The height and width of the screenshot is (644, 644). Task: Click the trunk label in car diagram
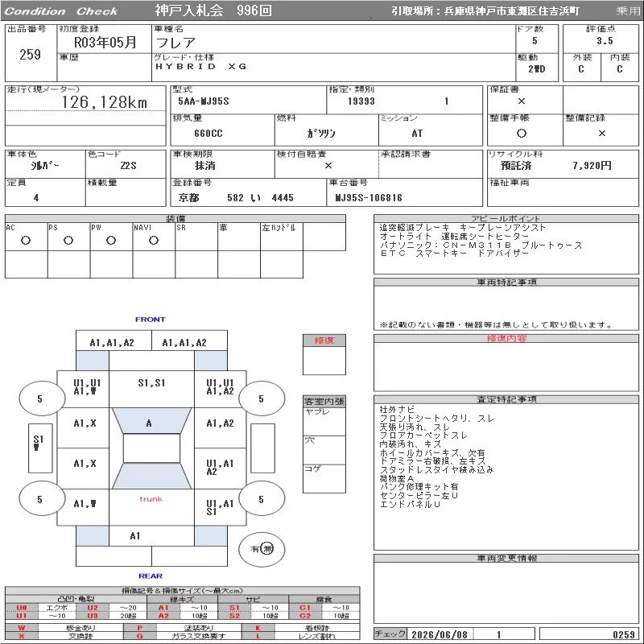click(151, 499)
